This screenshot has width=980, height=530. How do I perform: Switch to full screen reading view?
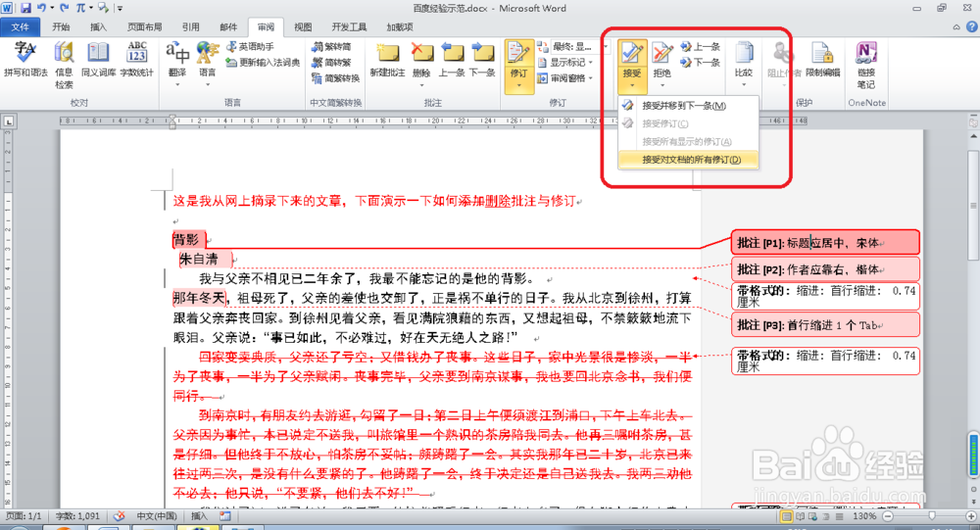pyautogui.click(x=800, y=517)
